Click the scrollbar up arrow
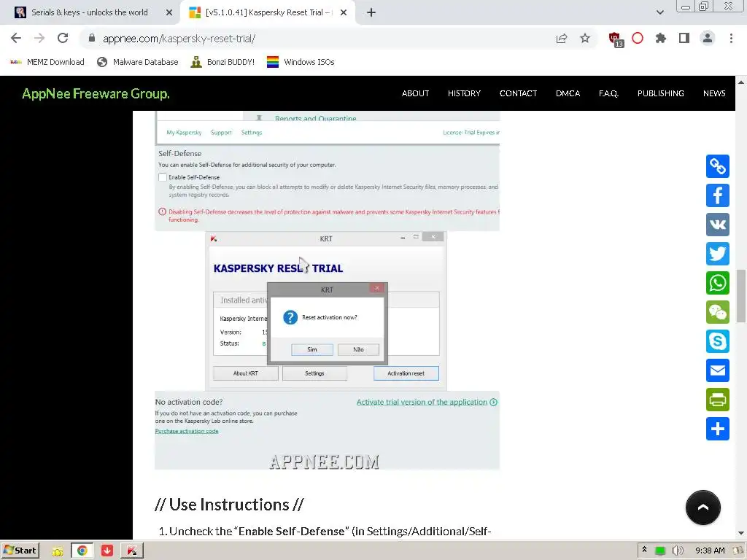The image size is (747, 560). (x=741, y=82)
